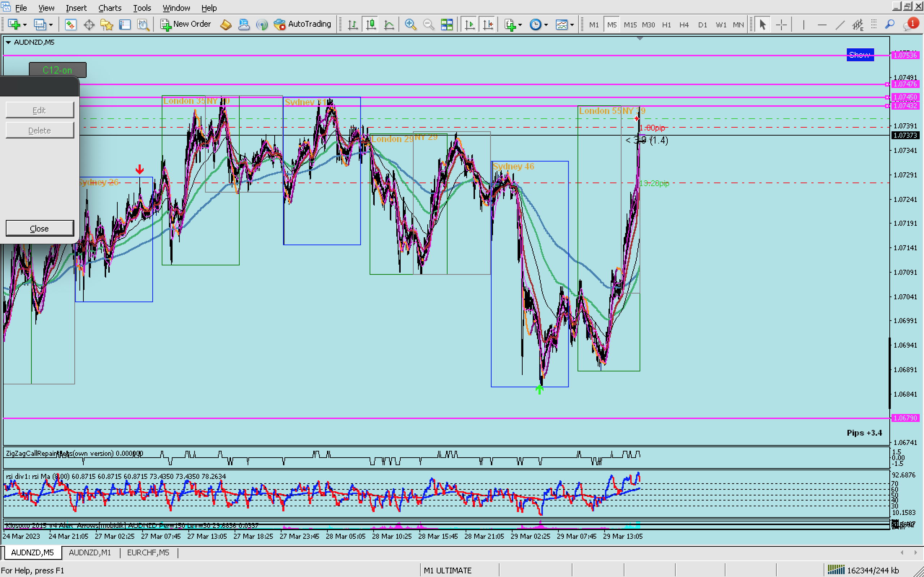Expand the Templates dropdown arrow
924x577 pixels.
572,25
